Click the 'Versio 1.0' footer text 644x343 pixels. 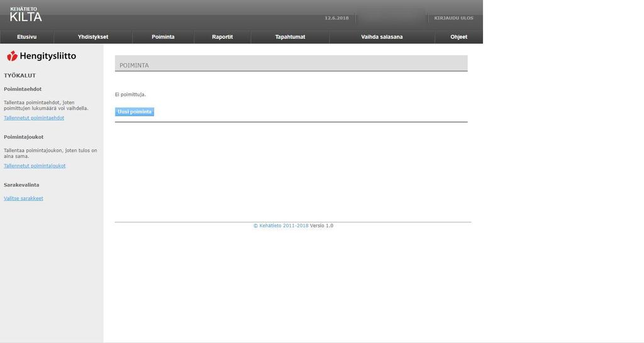(321, 226)
